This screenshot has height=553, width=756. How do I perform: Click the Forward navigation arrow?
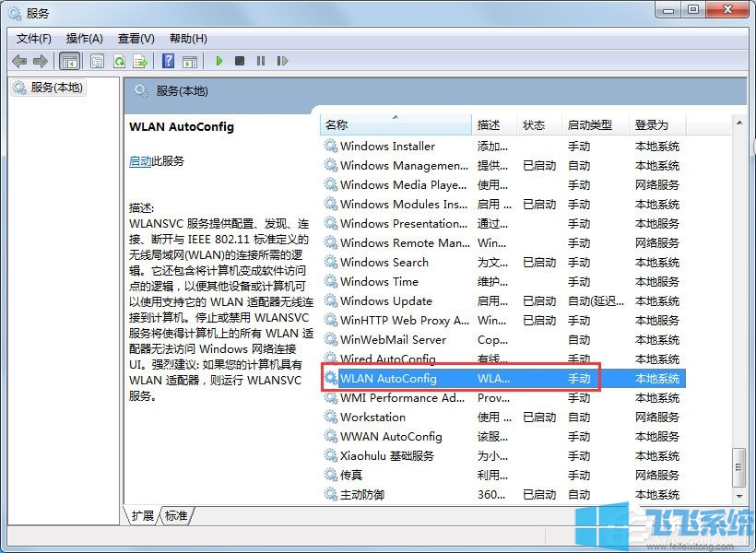[41, 61]
